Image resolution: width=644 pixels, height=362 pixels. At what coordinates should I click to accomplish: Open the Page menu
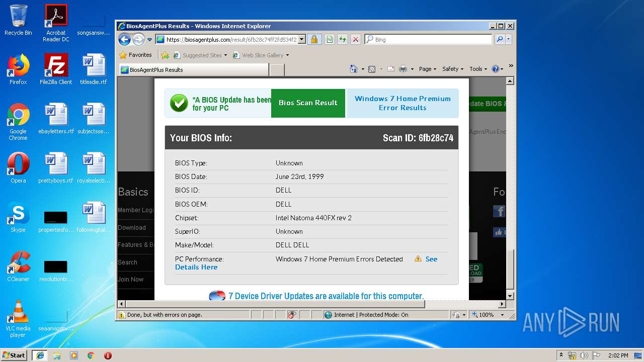coord(428,69)
